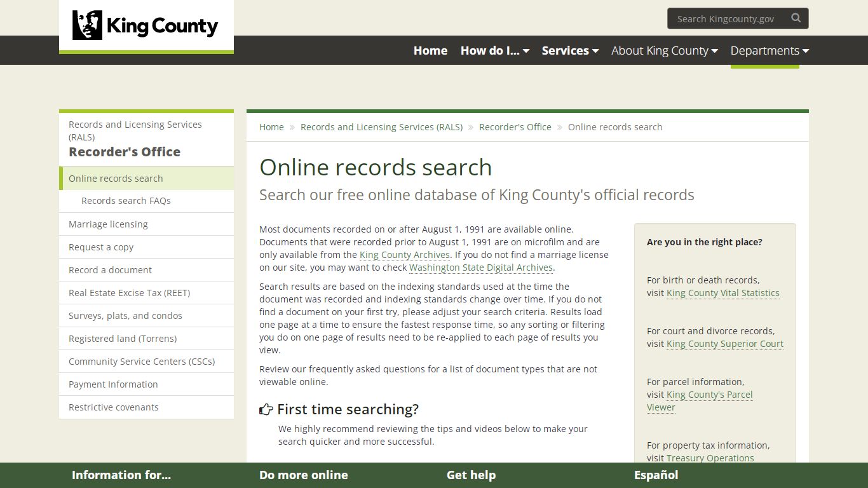Open King County's Parcel Viewer link

(x=700, y=401)
